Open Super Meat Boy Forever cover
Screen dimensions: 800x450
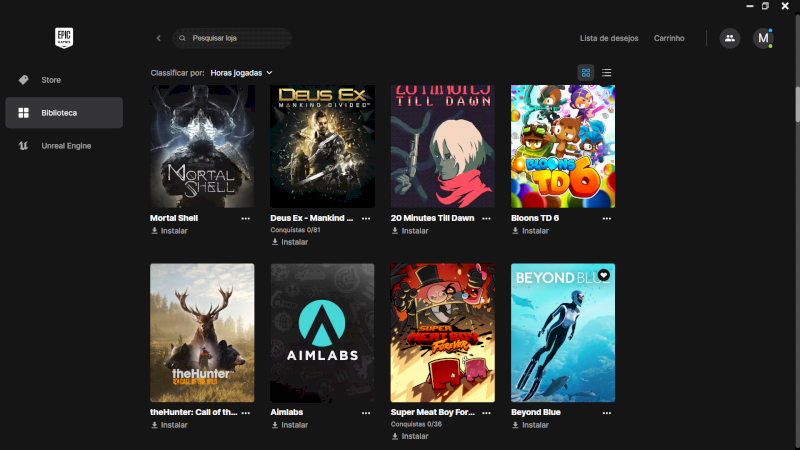[x=443, y=333]
